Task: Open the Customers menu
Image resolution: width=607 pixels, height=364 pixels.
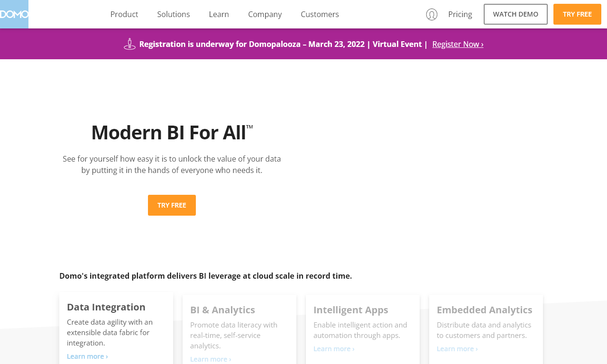Action: (x=320, y=14)
